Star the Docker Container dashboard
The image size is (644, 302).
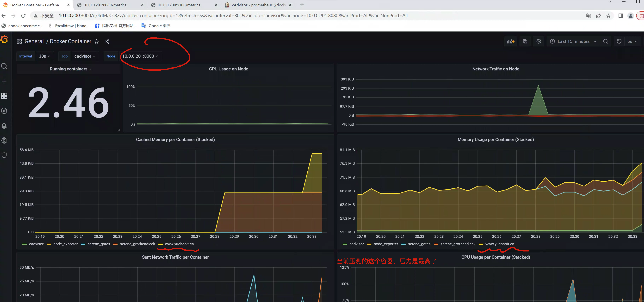[97, 42]
